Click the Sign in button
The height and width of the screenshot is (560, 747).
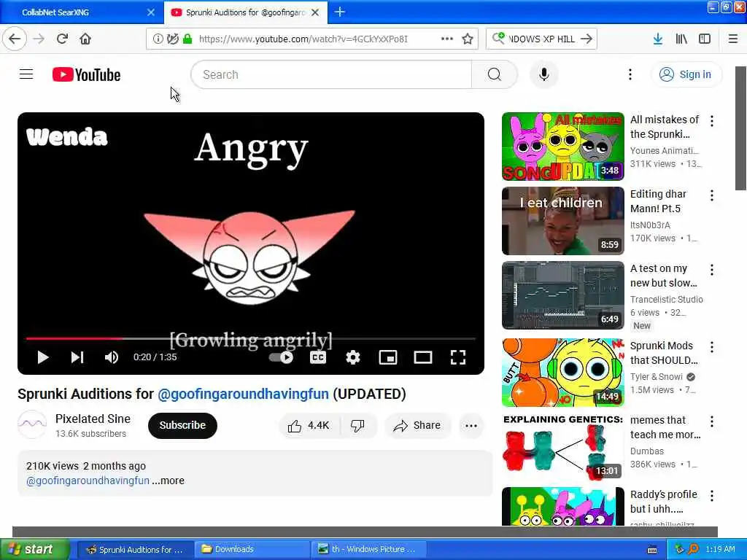pyautogui.click(x=686, y=74)
